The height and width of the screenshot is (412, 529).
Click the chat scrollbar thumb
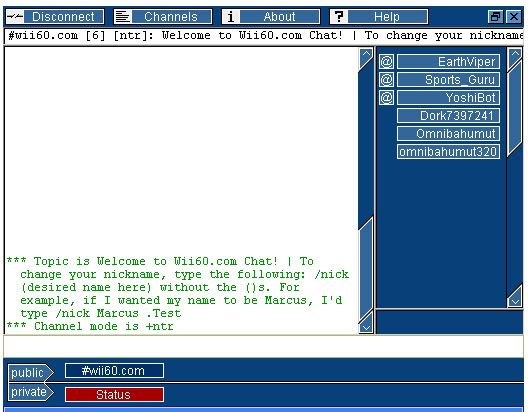coord(366,268)
